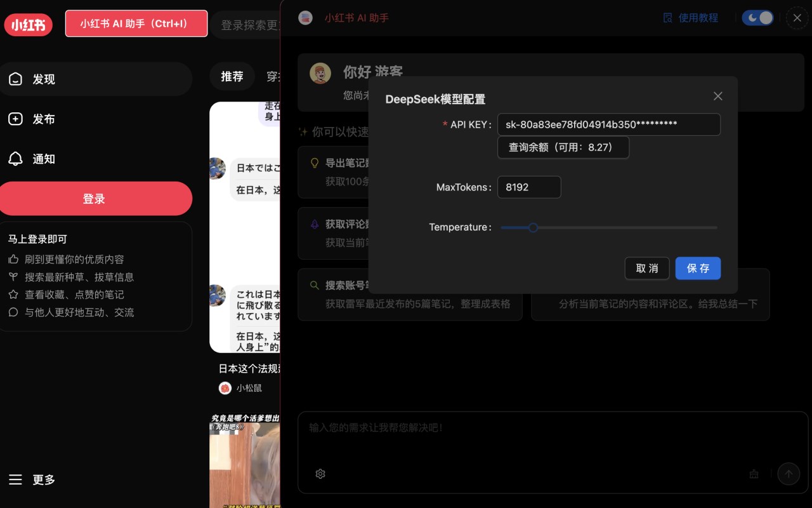
Task: Click the icon on 获取评论 card
Action: (314, 224)
